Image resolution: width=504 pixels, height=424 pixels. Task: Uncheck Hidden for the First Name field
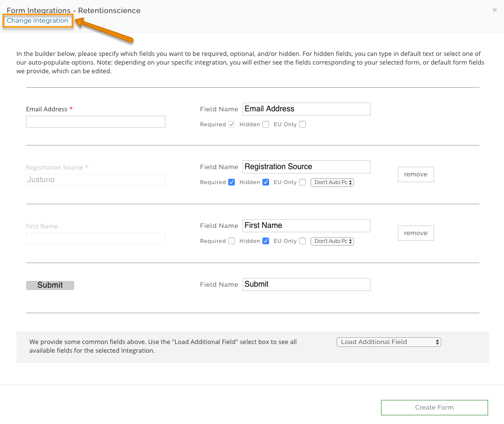tap(265, 241)
